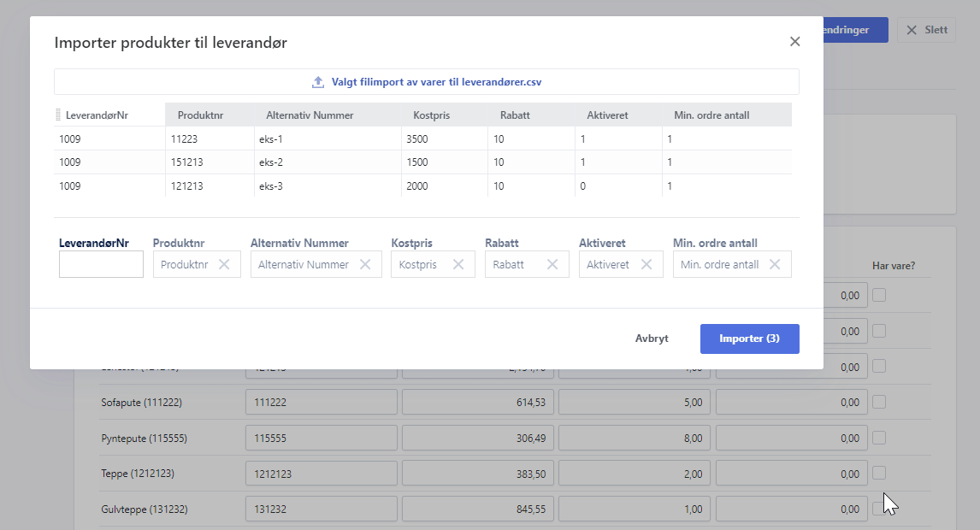Tick the Har vare checkbox for Teppe
Viewport: 980px width, 530px height.
click(x=879, y=473)
